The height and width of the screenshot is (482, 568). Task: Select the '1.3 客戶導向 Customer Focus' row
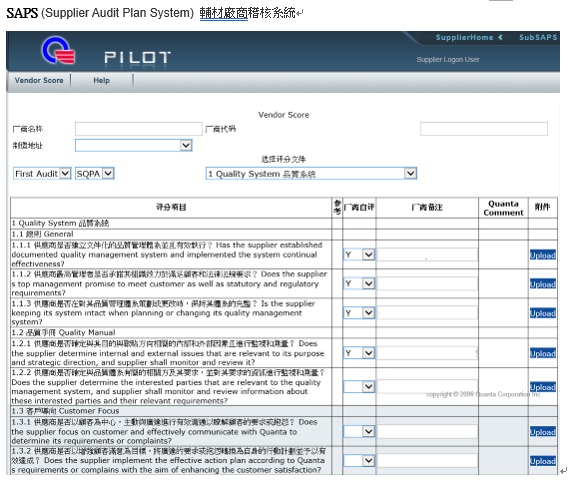click(284, 411)
